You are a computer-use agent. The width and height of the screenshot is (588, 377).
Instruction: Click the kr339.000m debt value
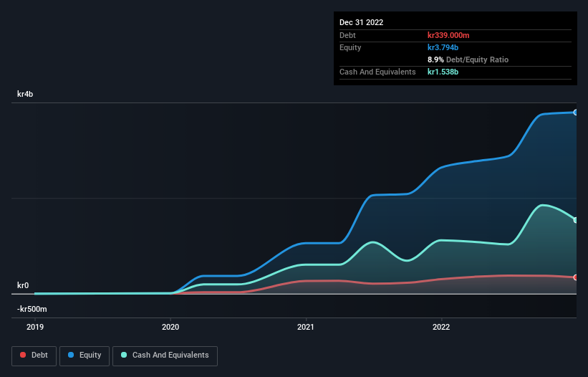(x=448, y=35)
